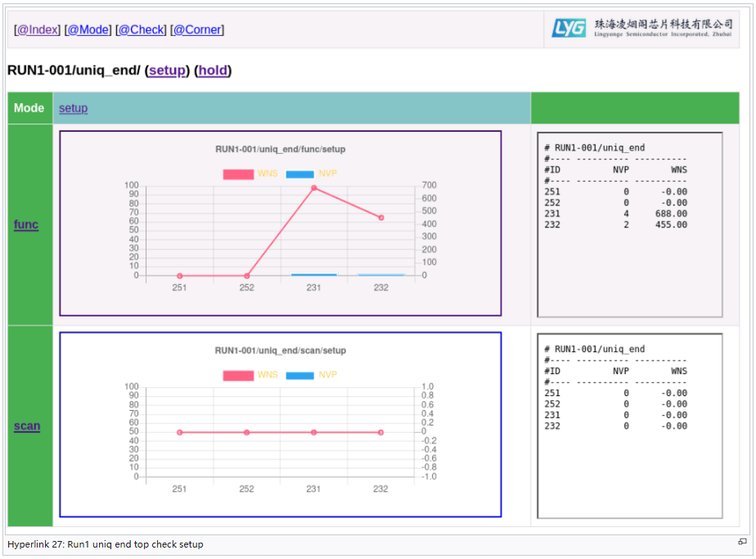Click the setup column header link

click(x=73, y=108)
